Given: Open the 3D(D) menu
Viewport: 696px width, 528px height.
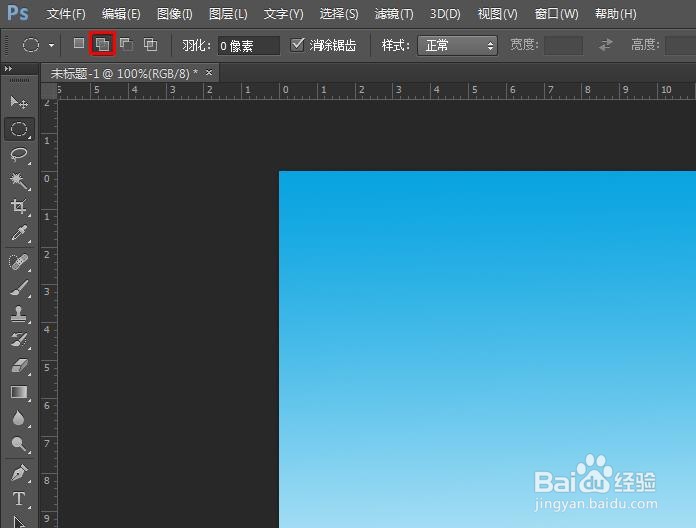Looking at the screenshot, I should tap(445, 14).
